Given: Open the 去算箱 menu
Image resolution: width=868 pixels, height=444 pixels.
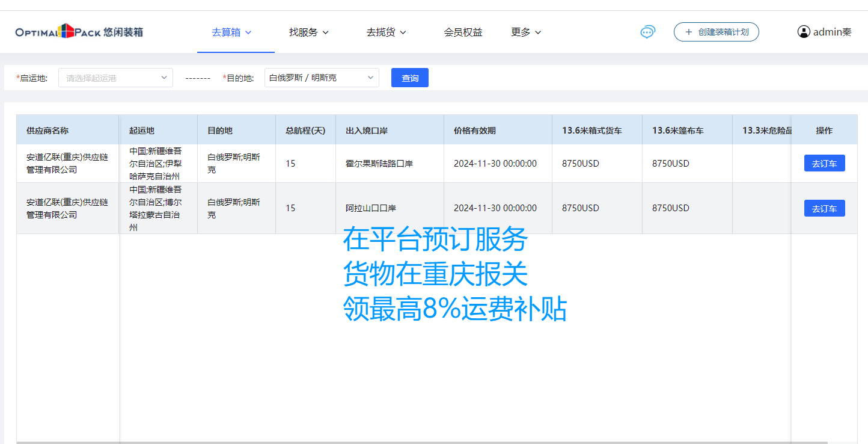Looking at the screenshot, I should (231, 32).
